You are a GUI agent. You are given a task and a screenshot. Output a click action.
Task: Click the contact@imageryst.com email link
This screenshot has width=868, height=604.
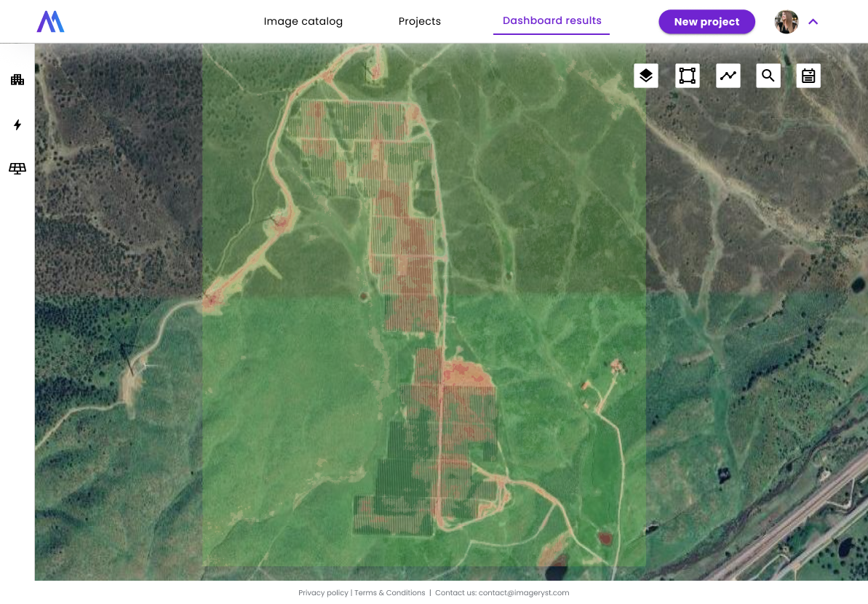[524, 592]
